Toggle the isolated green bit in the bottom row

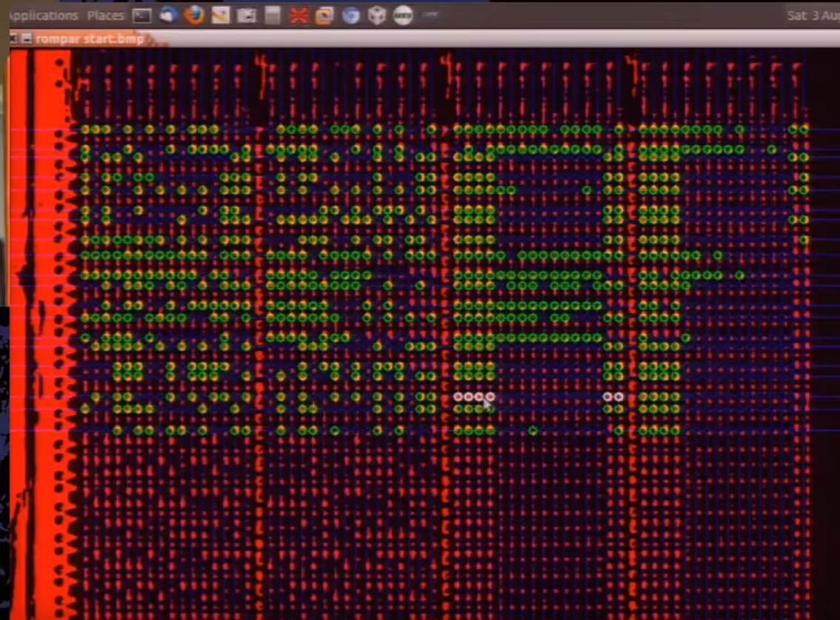pos(533,430)
